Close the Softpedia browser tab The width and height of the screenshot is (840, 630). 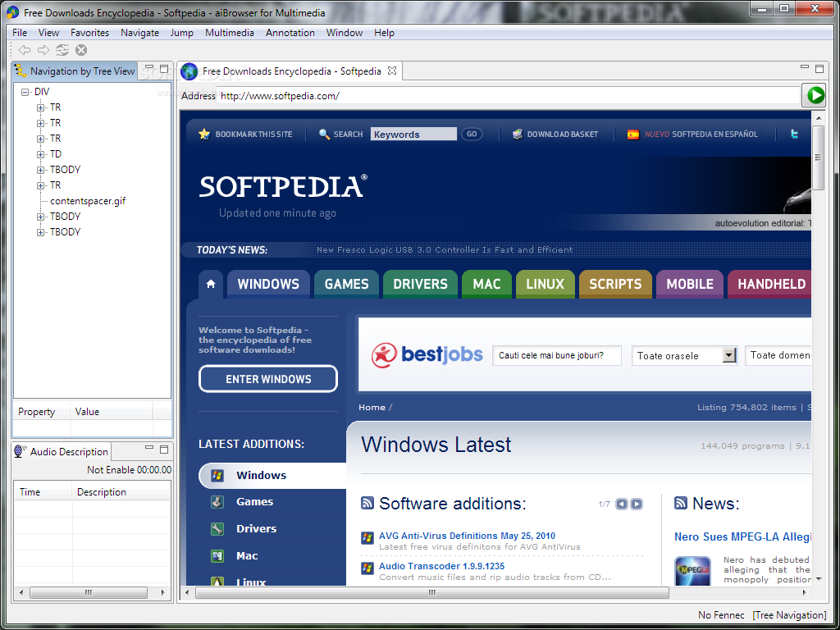tap(392, 71)
